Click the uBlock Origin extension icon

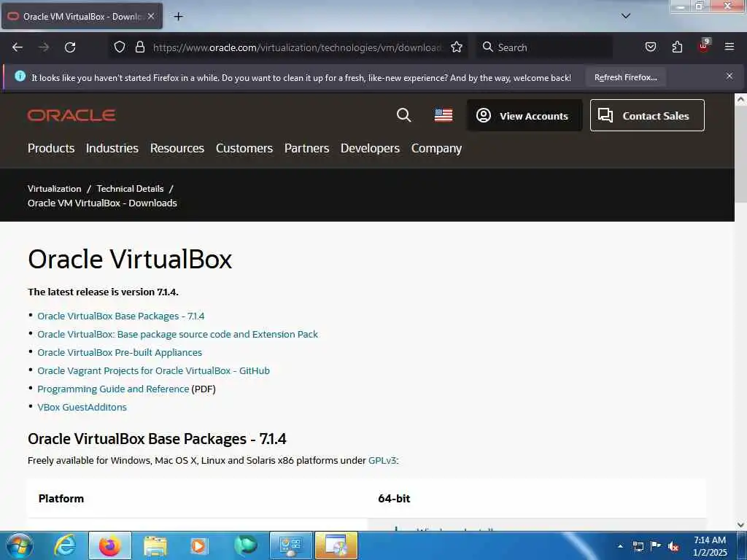click(704, 46)
